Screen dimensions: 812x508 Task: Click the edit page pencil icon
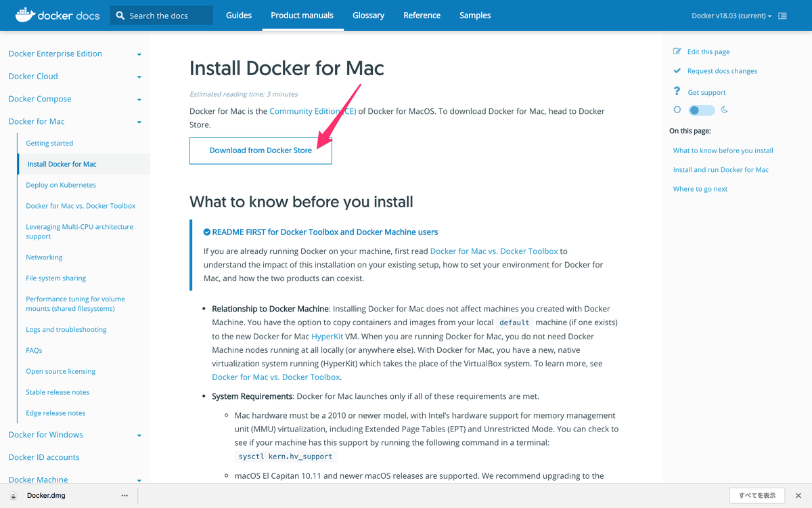[677, 51]
